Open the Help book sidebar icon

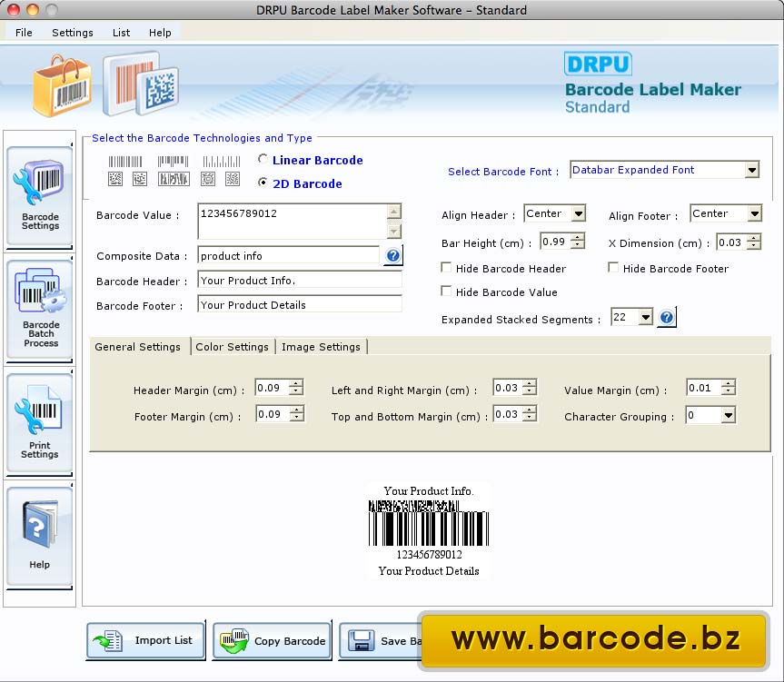pyautogui.click(x=39, y=536)
